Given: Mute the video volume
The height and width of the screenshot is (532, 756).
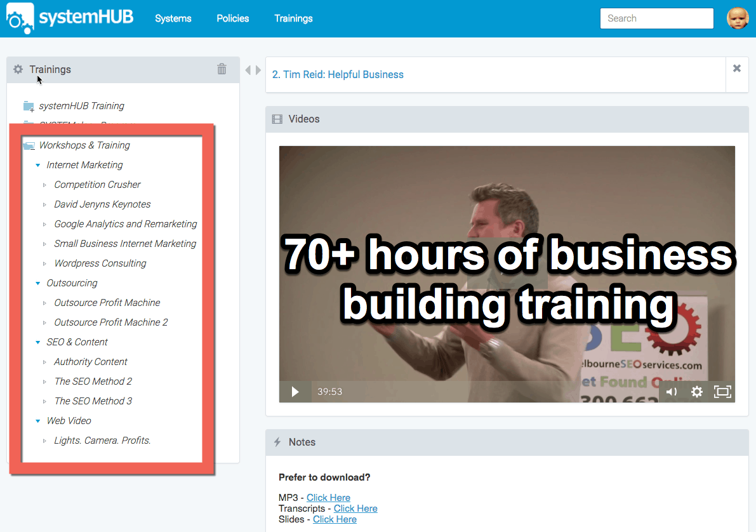Looking at the screenshot, I should pyautogui.click(x=672, y=392).
